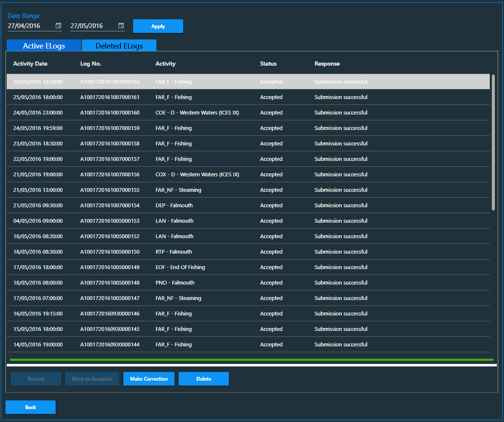Delete the selected ELog entry

tap(204, 379)
